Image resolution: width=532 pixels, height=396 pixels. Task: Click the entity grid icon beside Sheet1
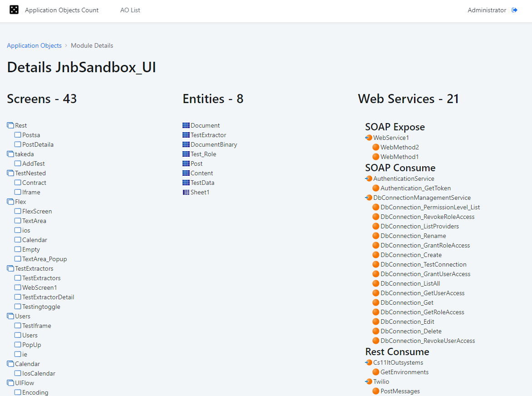point(186,192)
